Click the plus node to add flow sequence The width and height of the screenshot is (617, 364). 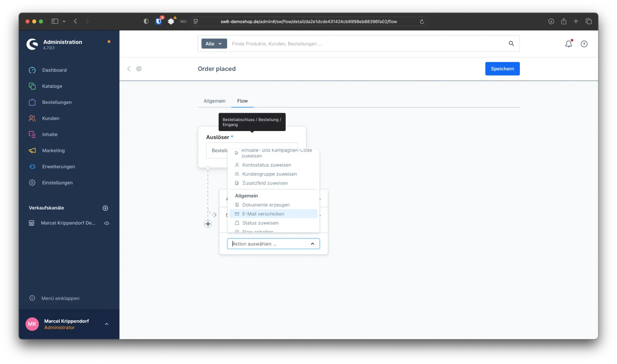(208, 224)
